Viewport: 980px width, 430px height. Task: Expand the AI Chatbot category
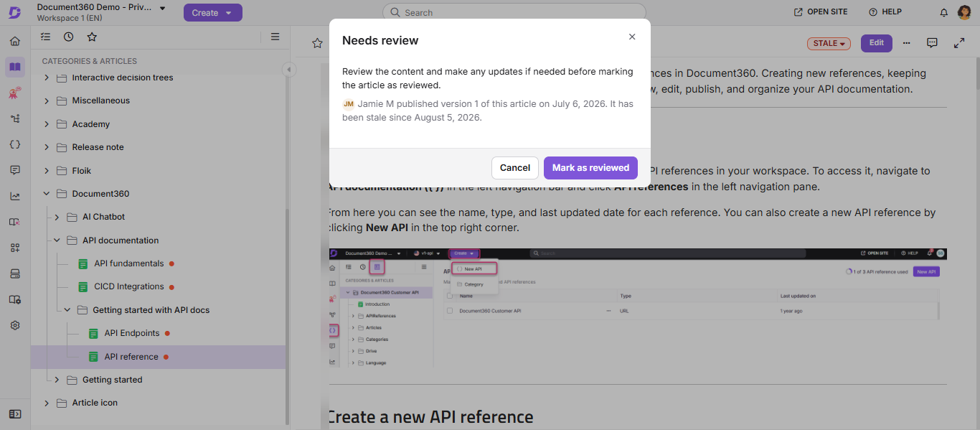click(x=57, y=217)
